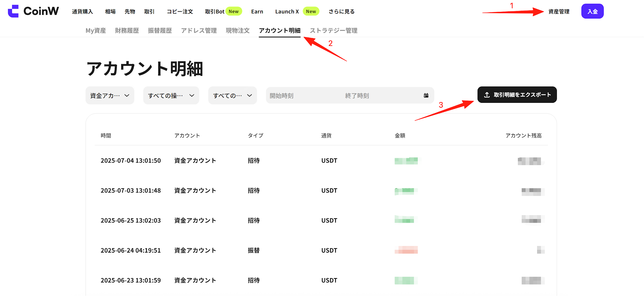Open コピー注文 in top navigation

[x=180, y=12]
